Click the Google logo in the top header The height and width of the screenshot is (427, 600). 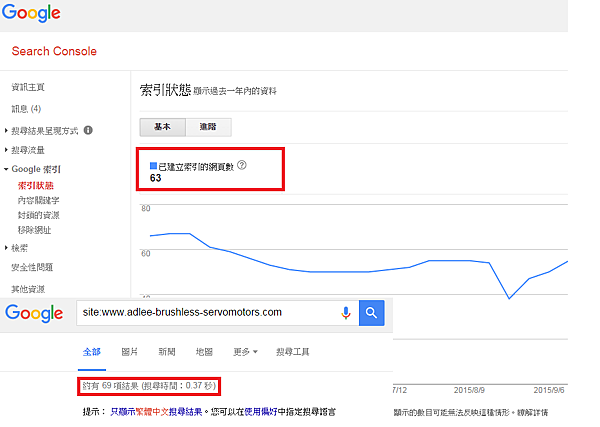point(31,13)
